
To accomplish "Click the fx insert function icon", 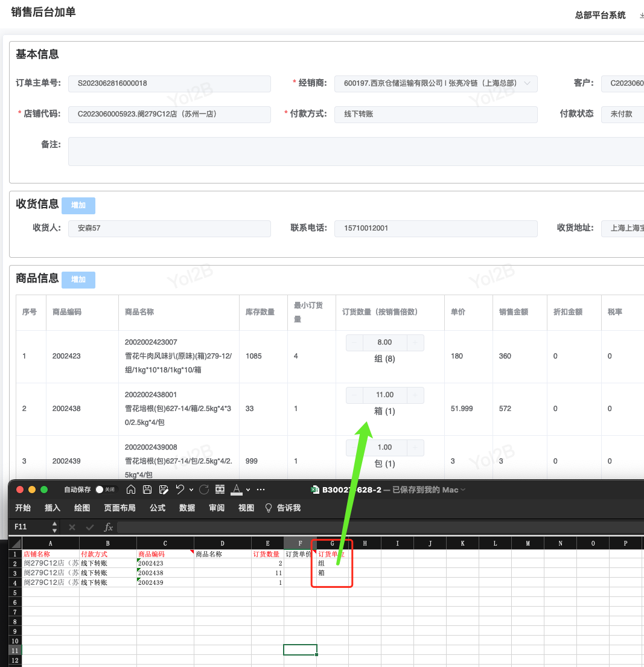I will point(109,527).
